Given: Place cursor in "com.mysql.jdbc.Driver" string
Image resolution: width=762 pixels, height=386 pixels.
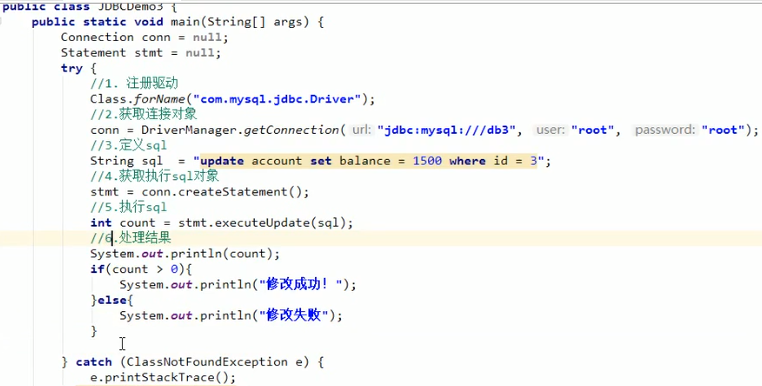Looking at the screenshot, I should pyautogui.click(x=277, y=99).
